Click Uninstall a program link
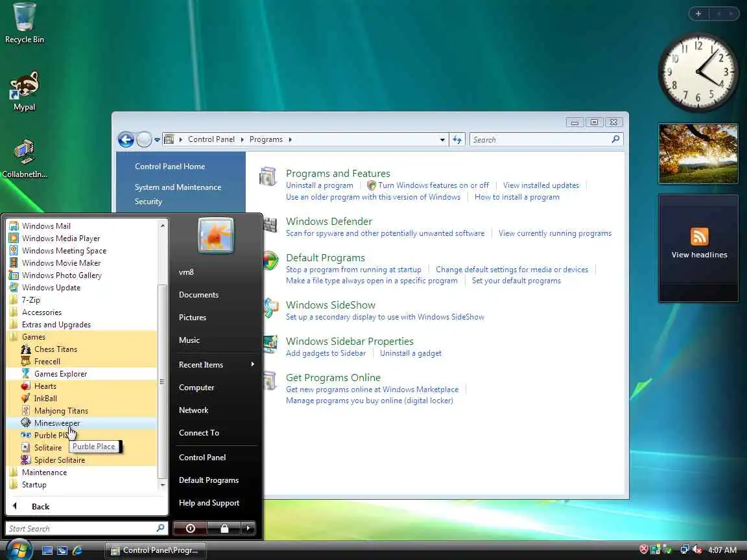 click(x=319, y=185)
